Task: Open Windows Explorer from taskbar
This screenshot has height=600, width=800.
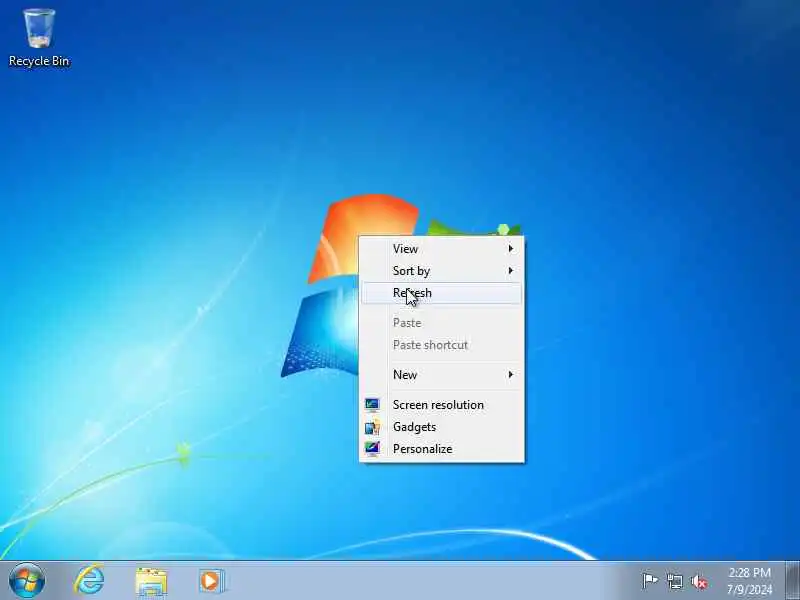Action: (151, 581)
